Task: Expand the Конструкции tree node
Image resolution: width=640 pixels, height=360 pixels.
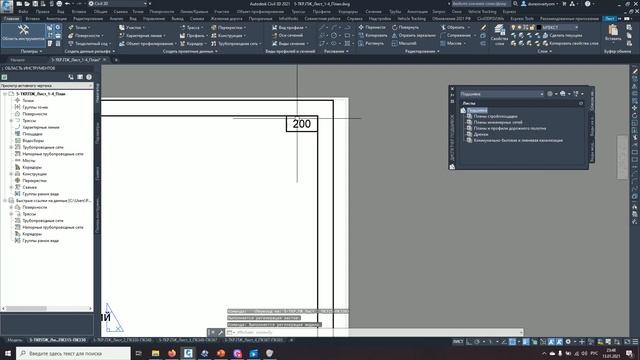Action: (11, 174)
